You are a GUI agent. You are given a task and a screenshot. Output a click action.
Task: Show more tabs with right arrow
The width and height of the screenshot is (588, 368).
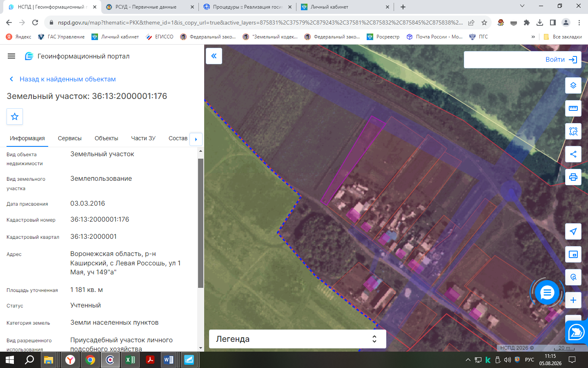pos(196,139)
